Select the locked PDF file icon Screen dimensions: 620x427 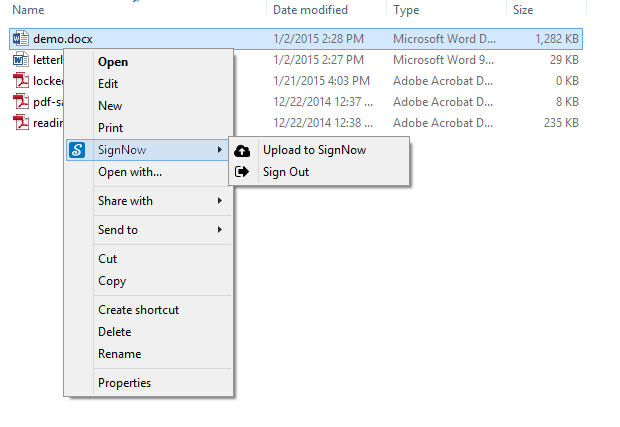[21, 81]
